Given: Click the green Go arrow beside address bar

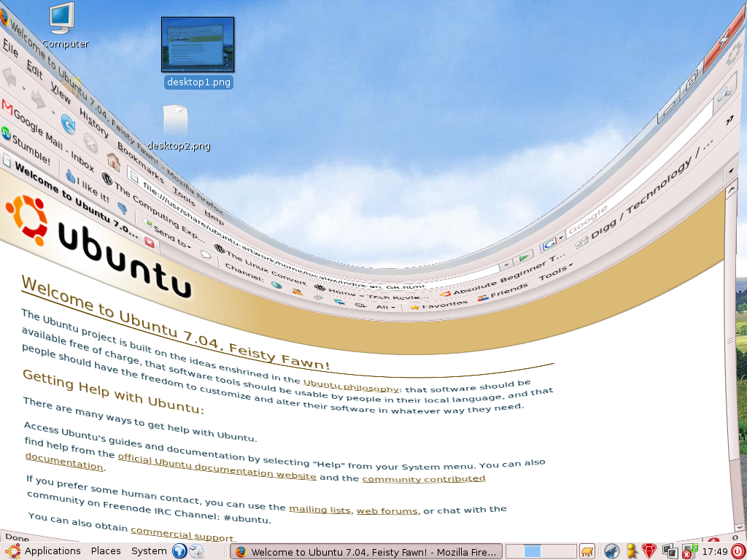Looking at the screenshot, I should (x=524, y=257).
